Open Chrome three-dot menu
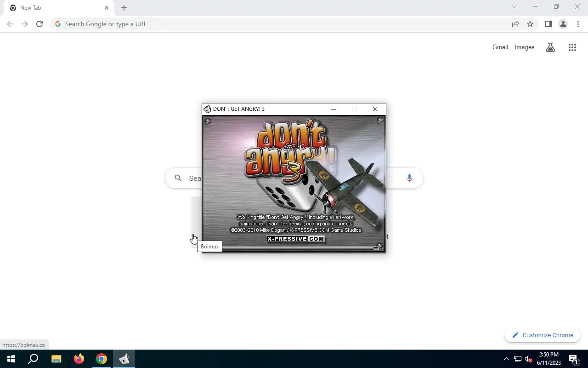The width and height of the screenshot is (588, 368). tap(578, 24)
